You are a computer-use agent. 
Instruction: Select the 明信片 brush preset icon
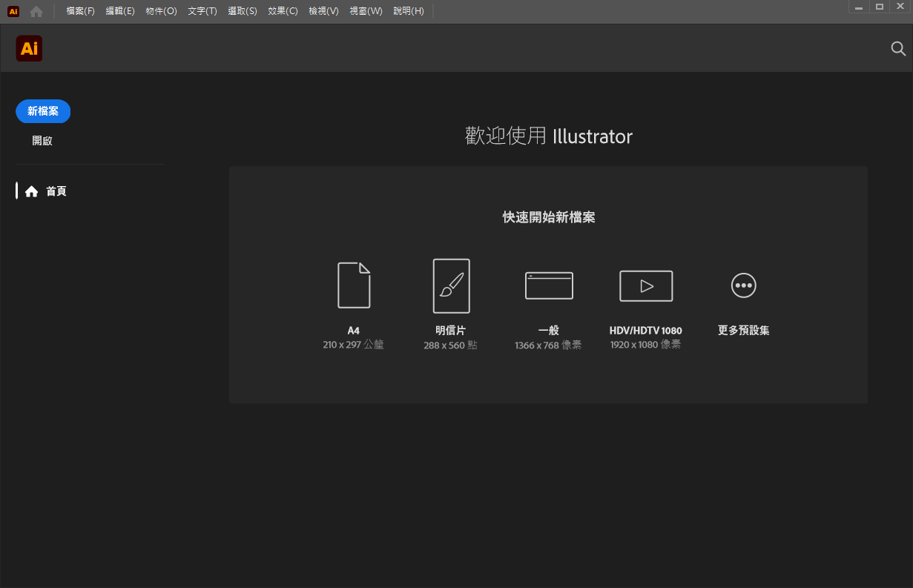(x=451, y=285)
